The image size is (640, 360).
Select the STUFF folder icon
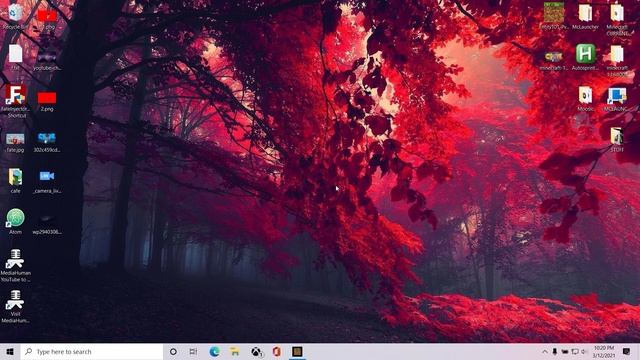[617, 140]
